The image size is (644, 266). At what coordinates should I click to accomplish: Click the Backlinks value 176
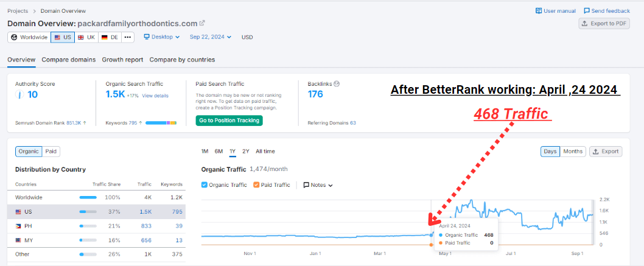coord(315,94)
